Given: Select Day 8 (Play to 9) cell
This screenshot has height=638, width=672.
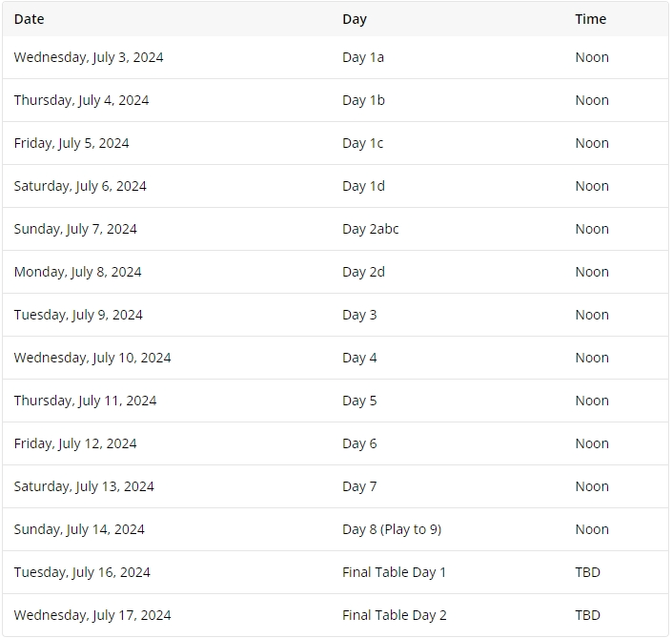Looking at the screenshot, I should pos(392,529).
